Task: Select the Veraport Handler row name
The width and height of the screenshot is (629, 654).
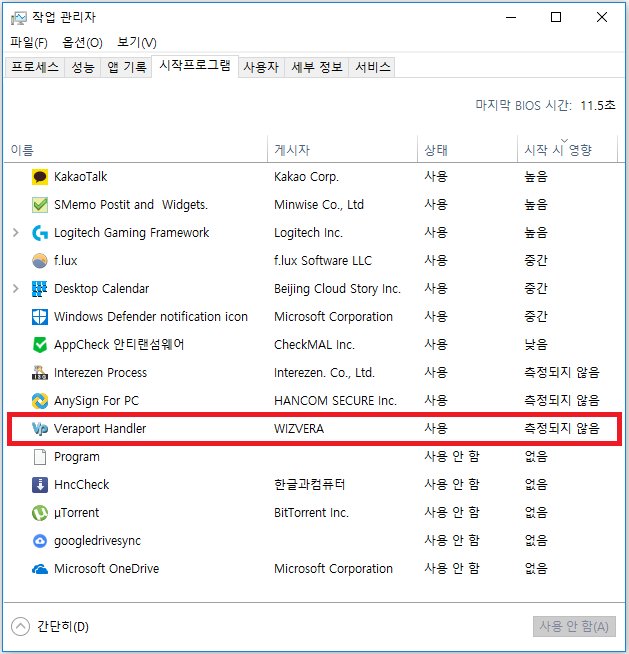Action: pyautogui.click(x=100, y=429)
